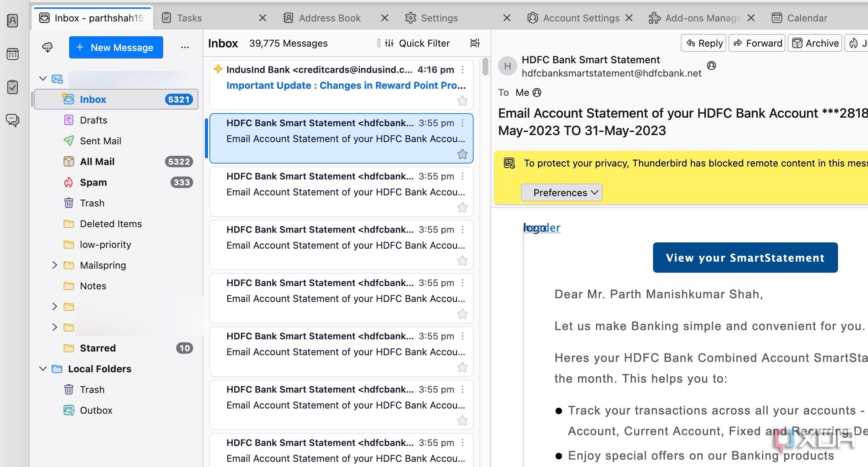The width and height of the screenshot is (868, 467).
Task: Toggle the Quick Filter bar
Action: (417, 43)
